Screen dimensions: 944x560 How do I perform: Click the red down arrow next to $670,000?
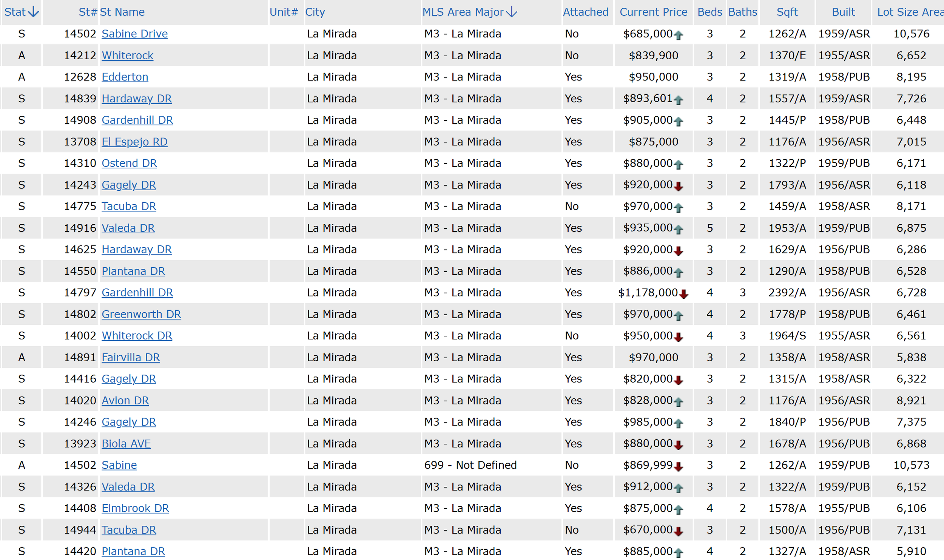click(679, 532)
